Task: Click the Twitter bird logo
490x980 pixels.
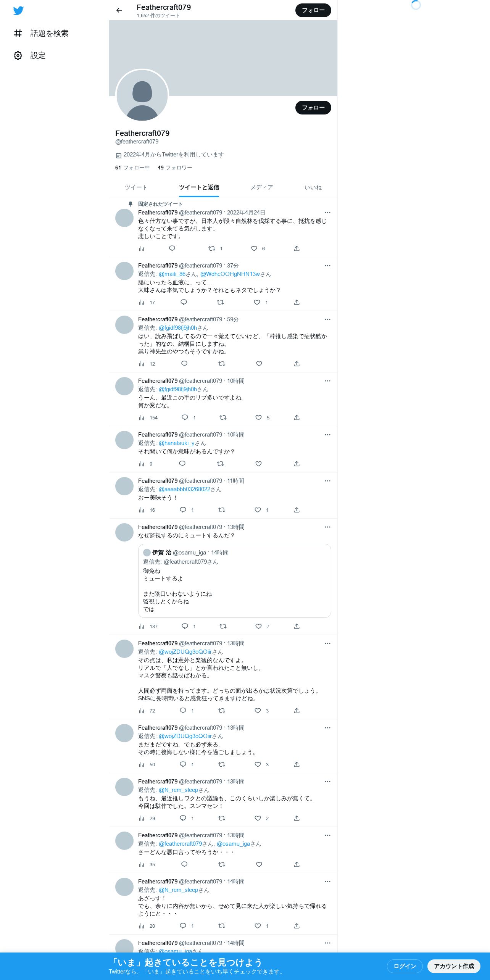Action: pyautogui.click(x=18, y=10)
